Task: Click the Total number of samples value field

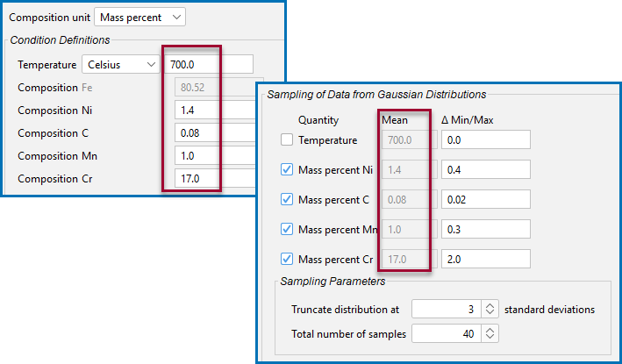Action: 447,333
